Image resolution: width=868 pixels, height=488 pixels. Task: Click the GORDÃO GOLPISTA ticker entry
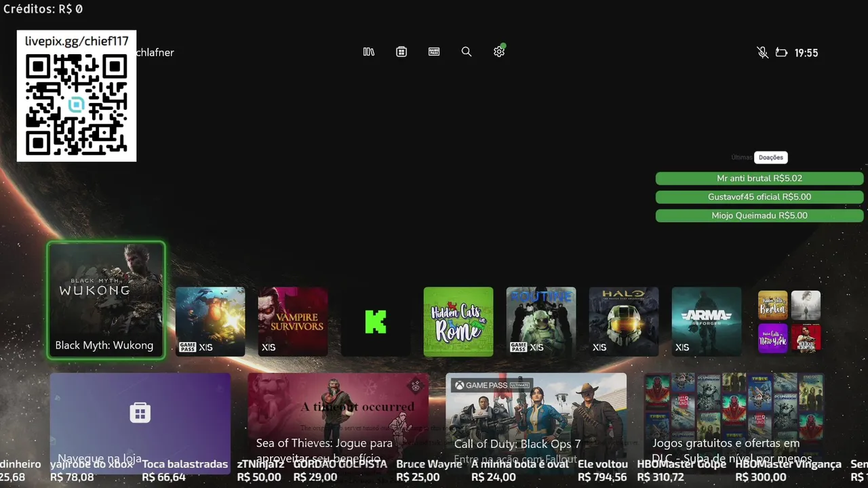tap(340, 470)
